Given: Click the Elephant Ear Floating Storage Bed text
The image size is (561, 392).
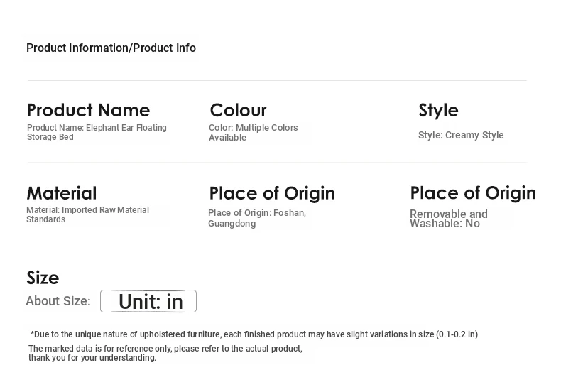Looking at the screenshot, I should coord(97,132).
